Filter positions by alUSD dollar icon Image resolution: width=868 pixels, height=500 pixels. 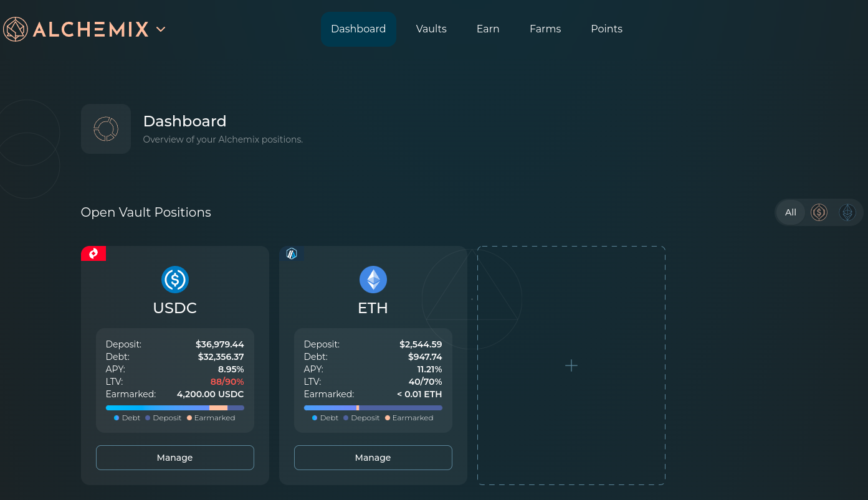coord(819,212)
